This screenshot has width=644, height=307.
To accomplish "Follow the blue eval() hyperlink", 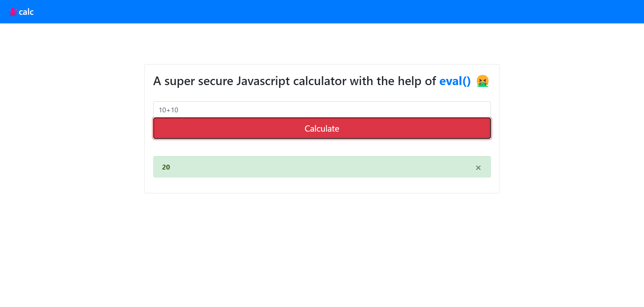I will coord(455,81).
